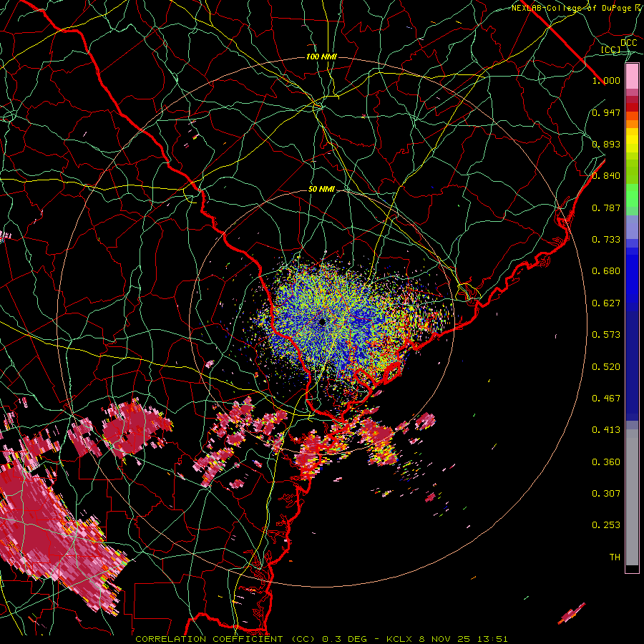Click the 0.947 color scale label
Screen dimensions: 644x644
[606, 112]
